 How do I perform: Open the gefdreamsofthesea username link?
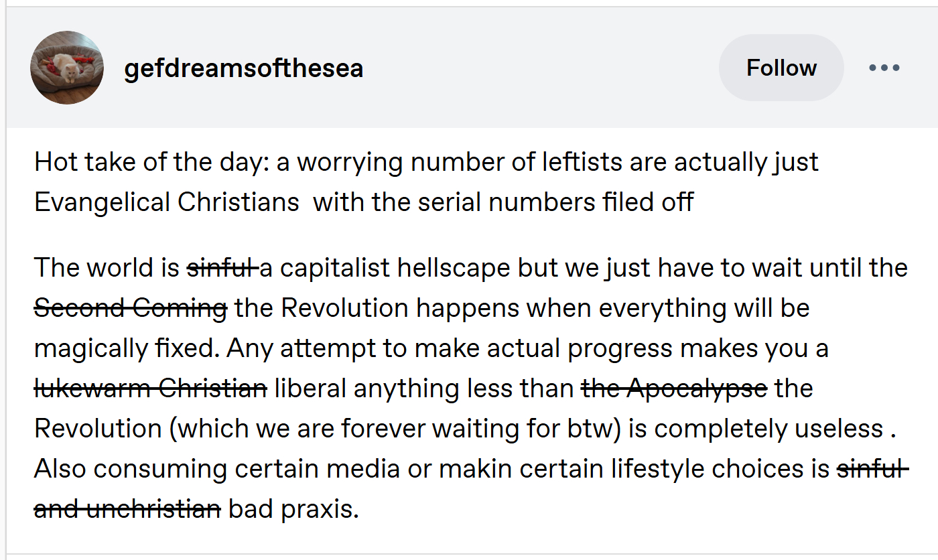tap(243, 68)
